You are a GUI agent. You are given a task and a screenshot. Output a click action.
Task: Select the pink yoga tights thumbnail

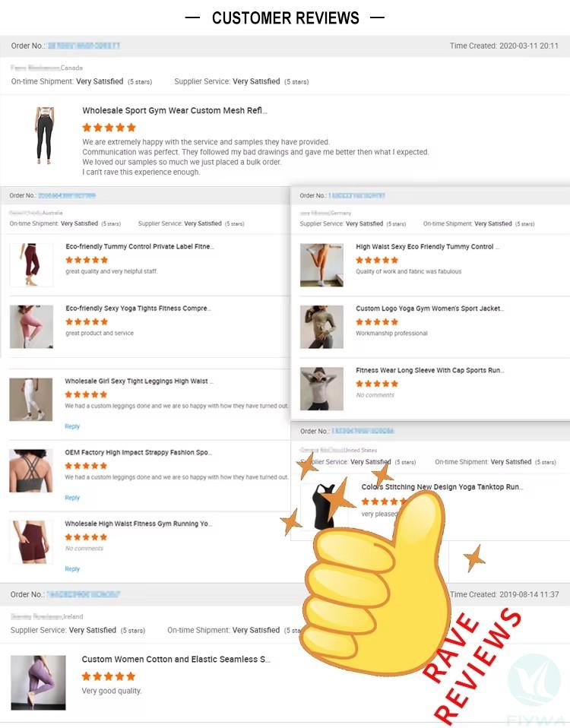tap(31, 327)
